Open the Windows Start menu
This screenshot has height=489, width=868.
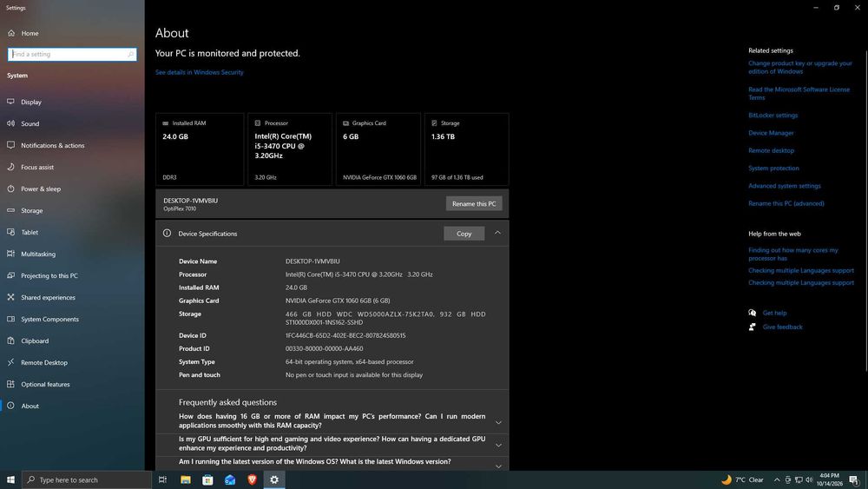pos(10,479)
